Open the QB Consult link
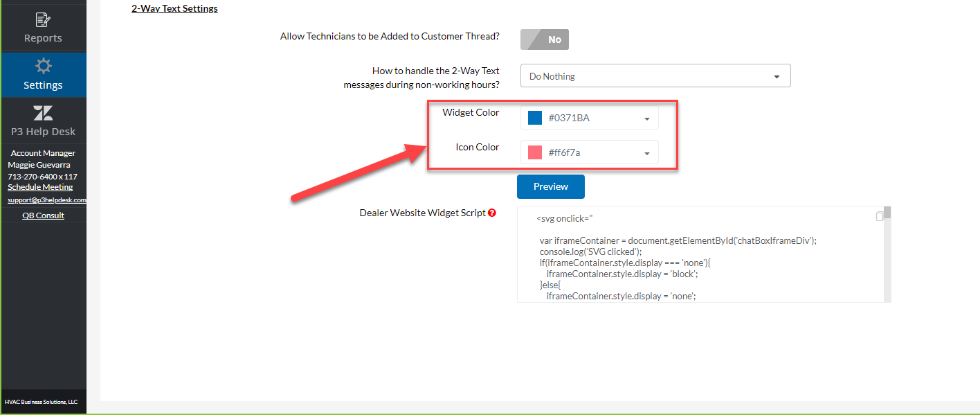 (x=44, y=215)
